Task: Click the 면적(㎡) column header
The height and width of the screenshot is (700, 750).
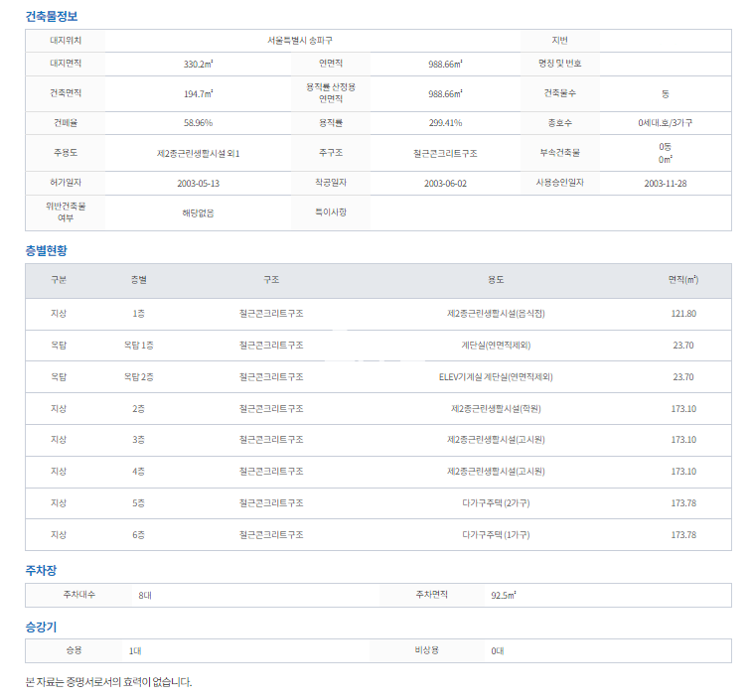Action: pos(682,280)
